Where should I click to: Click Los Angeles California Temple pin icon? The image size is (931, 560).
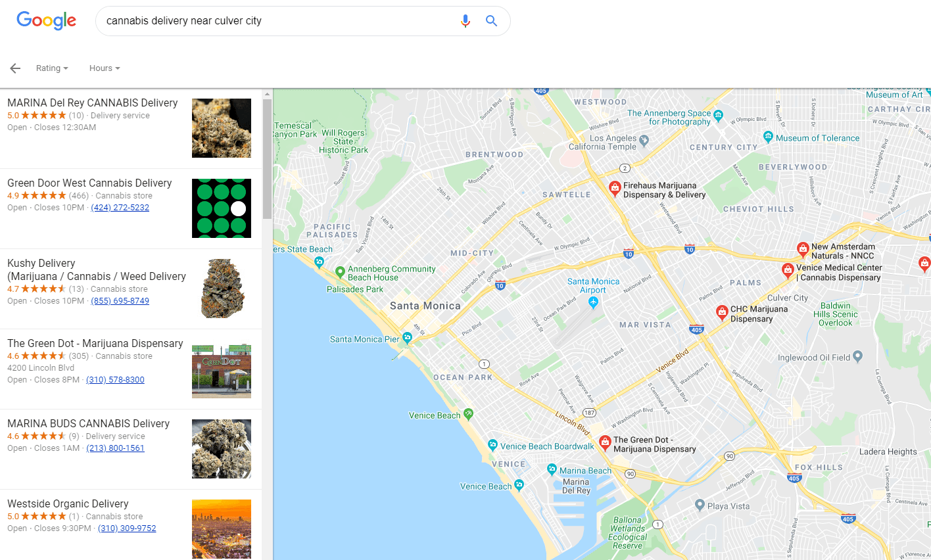(x=644, y=140)
